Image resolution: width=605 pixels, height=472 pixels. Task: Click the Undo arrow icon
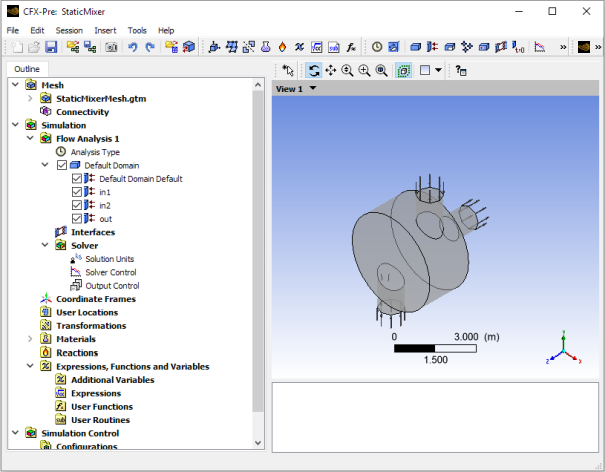pyautogui.click(x=132, y=47)
